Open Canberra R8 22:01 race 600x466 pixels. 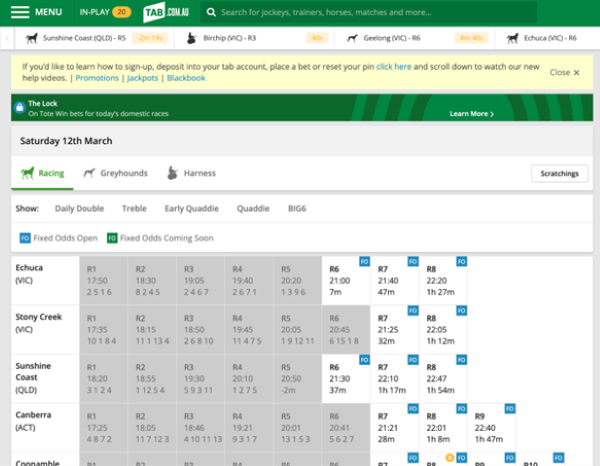443,427
